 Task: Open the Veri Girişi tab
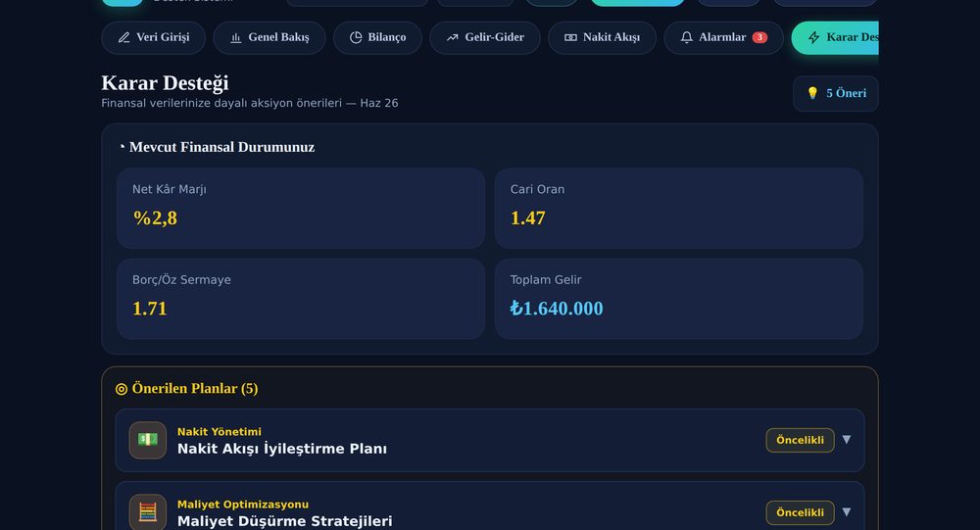153,37
